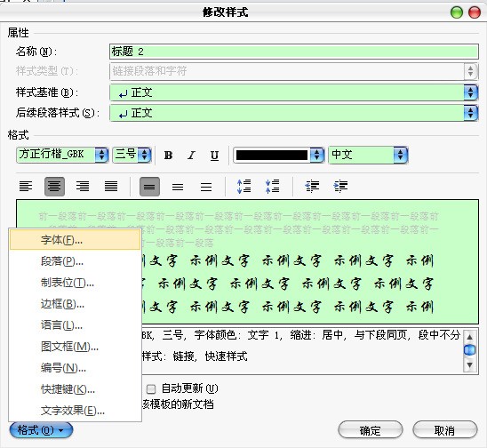Enable the 自动更新 checkbox
The image size is (487, 448).
[x=151, y=388]
